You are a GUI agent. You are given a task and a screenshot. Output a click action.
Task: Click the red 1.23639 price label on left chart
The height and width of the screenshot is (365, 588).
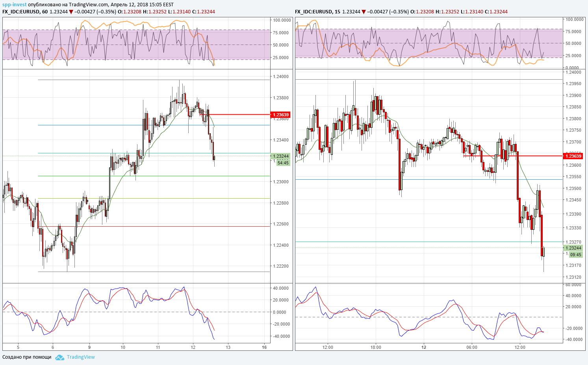tap(280, 115)
